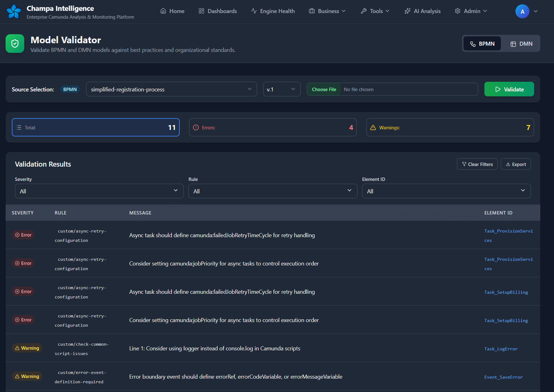
Task: Switch validator mode to DMN
Action: [521, 44]
